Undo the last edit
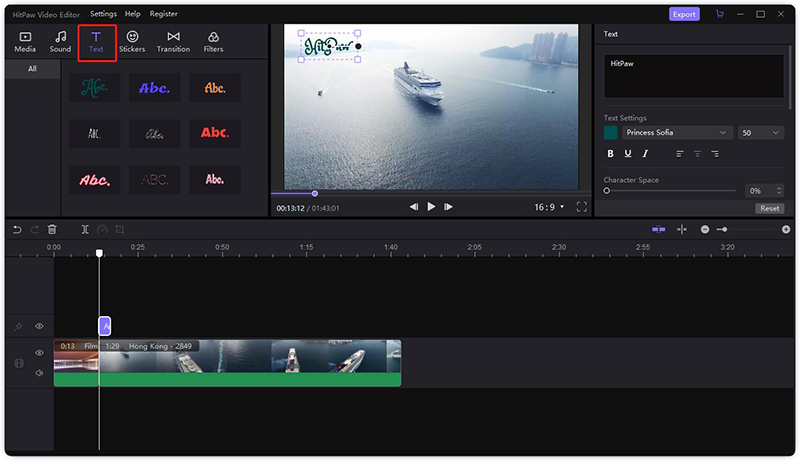The height and width of the screenshot is (461, 800). 16,229
